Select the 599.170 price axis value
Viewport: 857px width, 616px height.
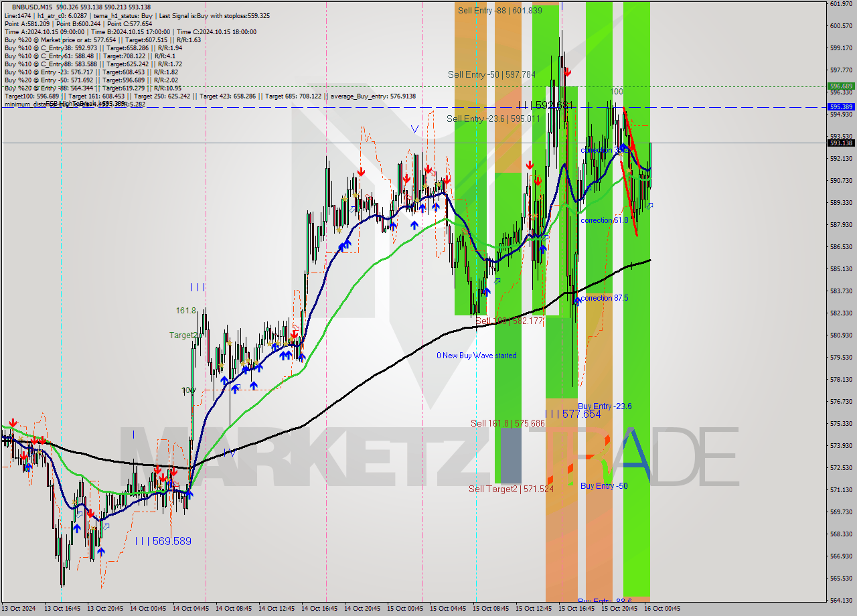click(x=841, y=48)
